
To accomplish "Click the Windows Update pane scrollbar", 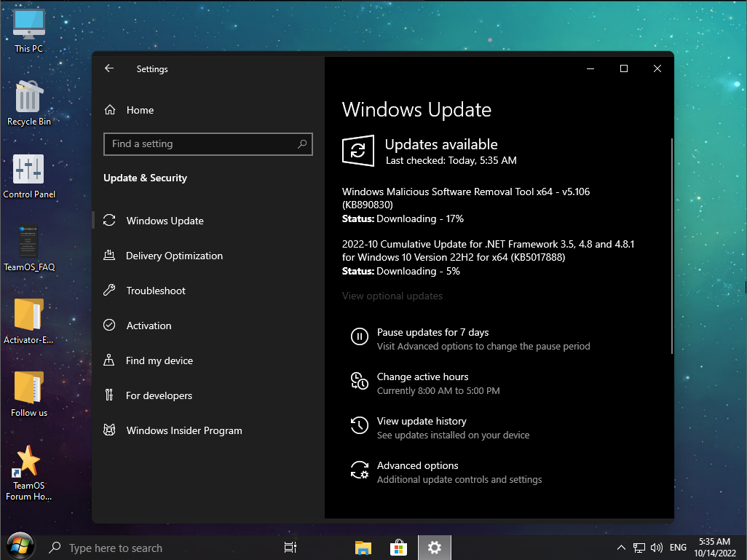I will point(671,245).
